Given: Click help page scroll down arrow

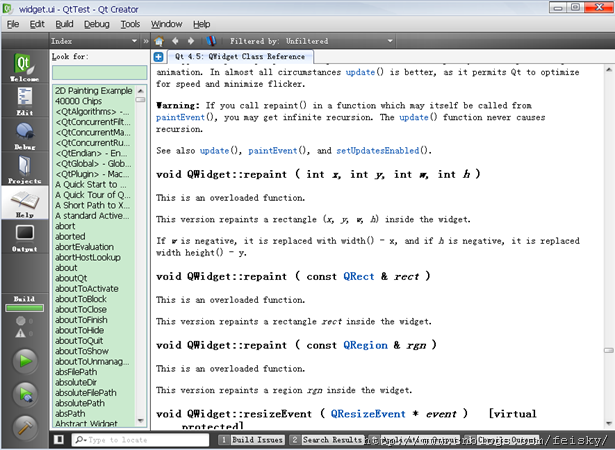Looking at the screenshot, I should point(608,423).
